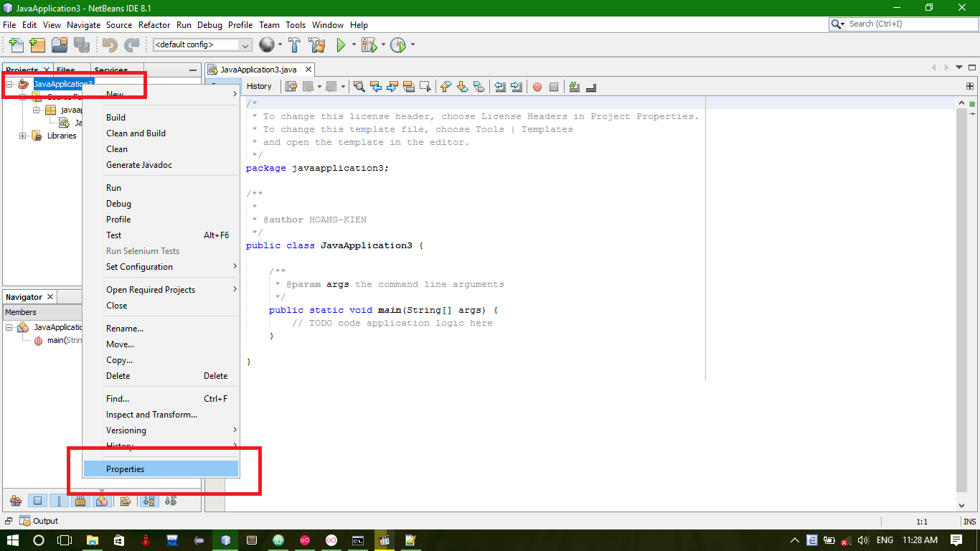
Task: Toggle Show Static Members filter in Navigator
Action: tap(59, 501)
